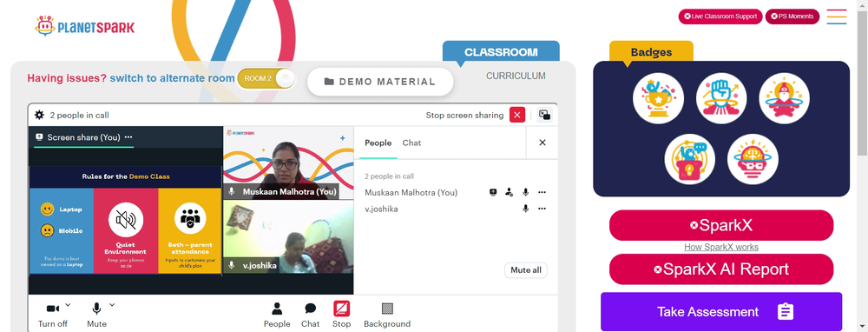This screenshot has height=332, width=868.
Task: Open the CURRICULUM tab
Action: click(516, 76)
